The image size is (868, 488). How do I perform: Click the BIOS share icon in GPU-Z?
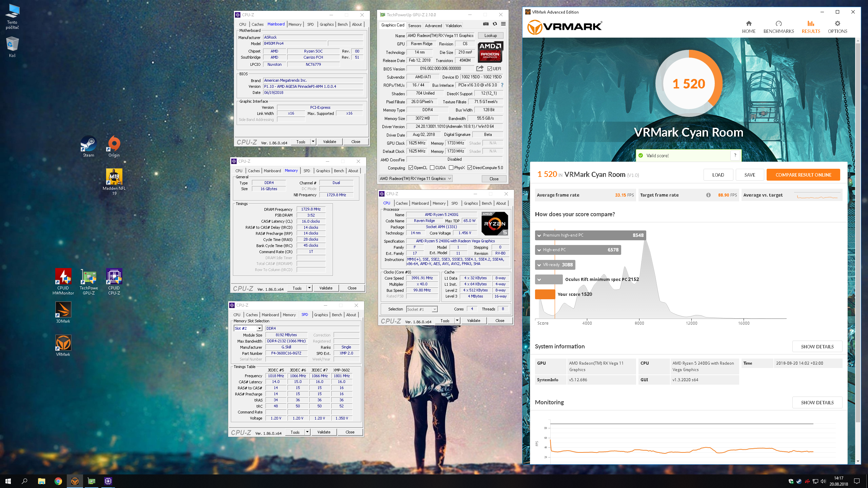click(x=479, y=68)
